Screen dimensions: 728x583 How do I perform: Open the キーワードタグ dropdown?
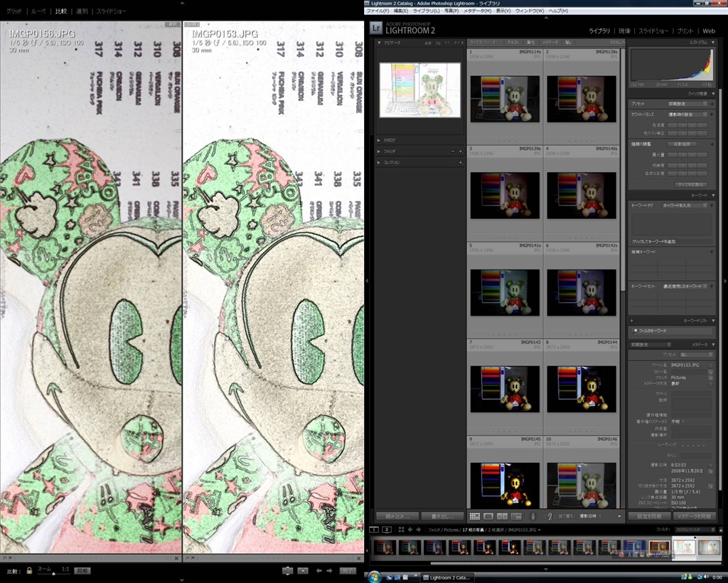point(685,205)
